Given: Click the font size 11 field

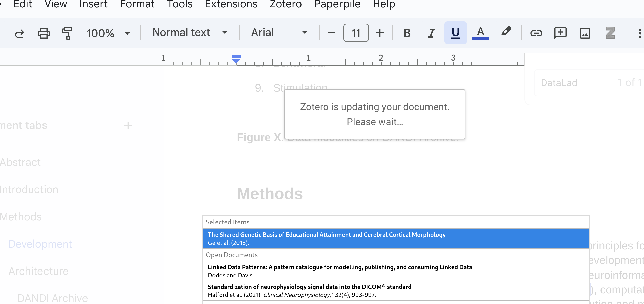Looking at the screenshot, I should (356, 33).
